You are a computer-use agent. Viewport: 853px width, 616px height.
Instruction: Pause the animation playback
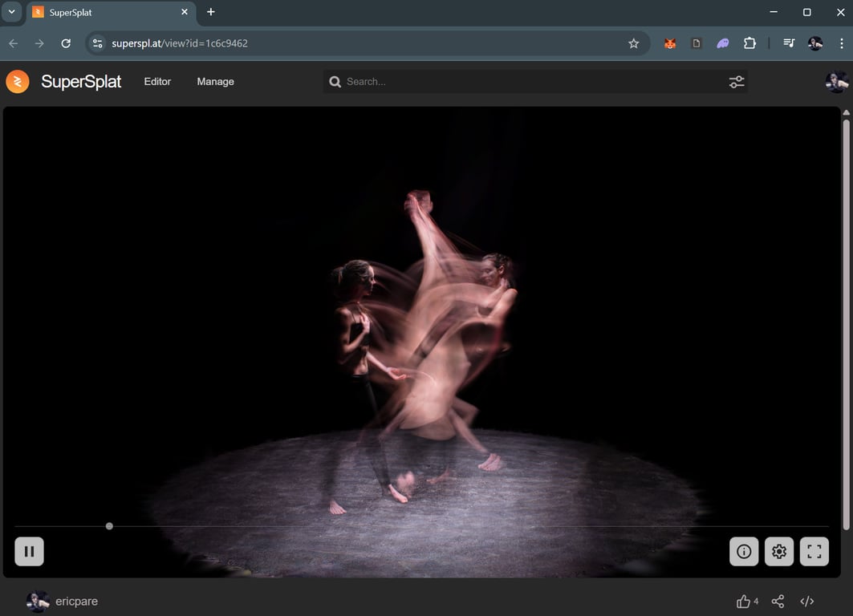coord(29,552)
